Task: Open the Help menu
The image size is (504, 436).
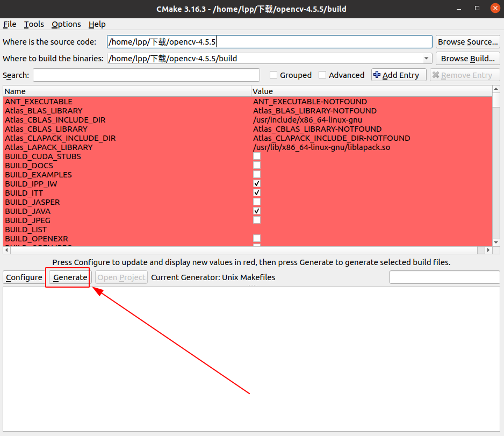Action: pyautogui.click(x=97, y=24)
